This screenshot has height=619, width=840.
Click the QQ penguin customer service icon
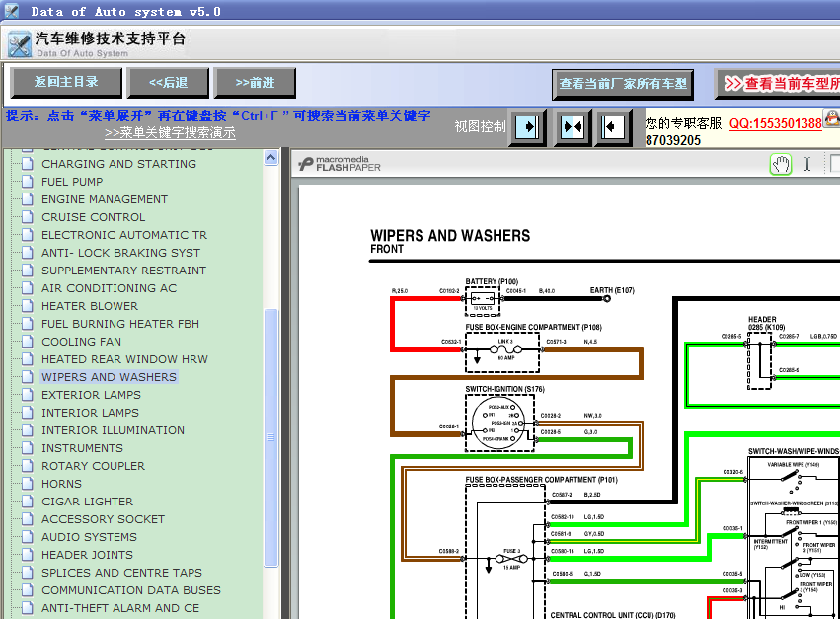pos(832,118)
